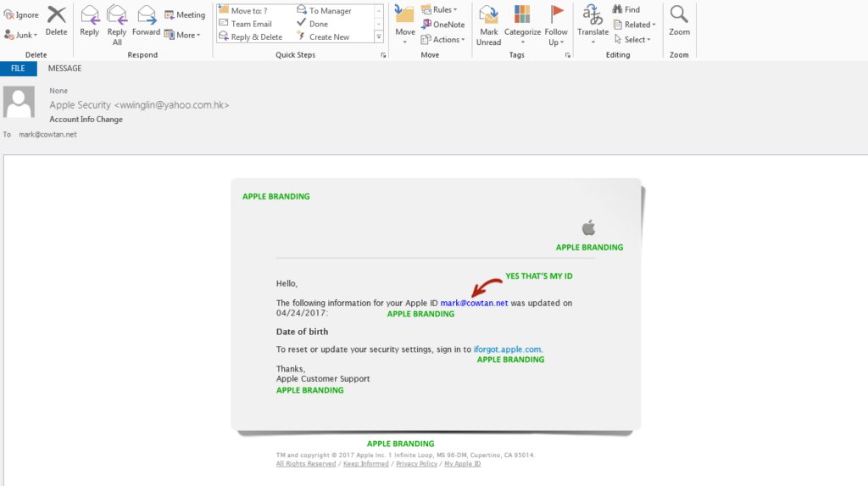Viewport: 868px width, 486px height.
Task: Open the Rules dropdown
Action: pos(439,9)
